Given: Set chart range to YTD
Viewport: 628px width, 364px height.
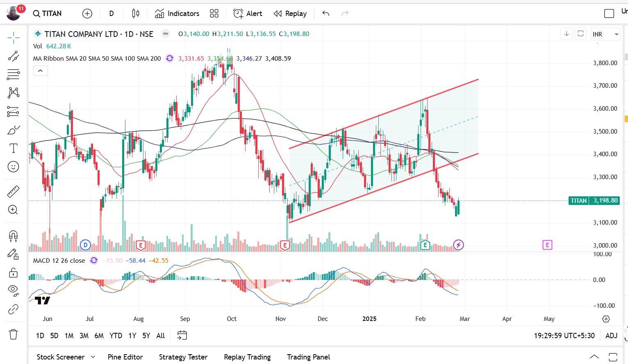Looking at the screenshot, I should tap(116, 336).
